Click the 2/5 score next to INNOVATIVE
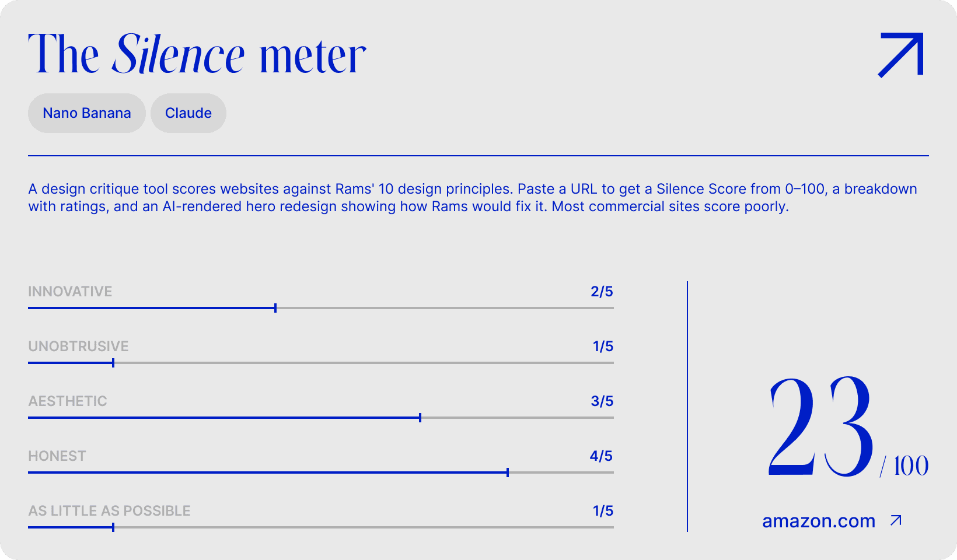Screen dimensions: 957x560 click(x=602, y=292)
